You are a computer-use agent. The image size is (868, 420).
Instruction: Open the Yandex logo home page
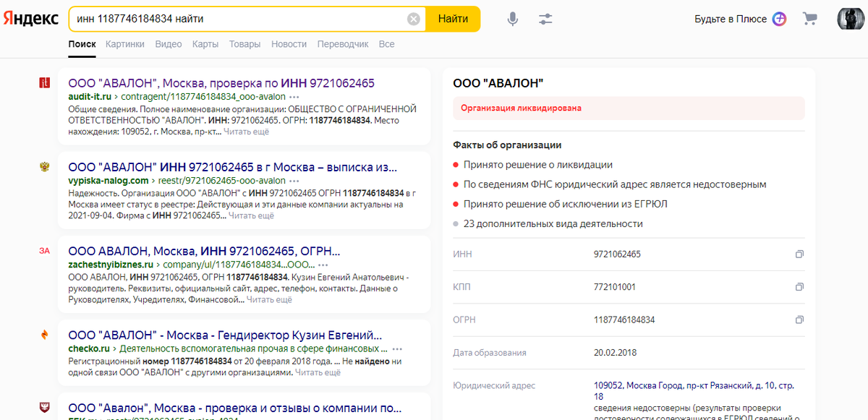31,20
